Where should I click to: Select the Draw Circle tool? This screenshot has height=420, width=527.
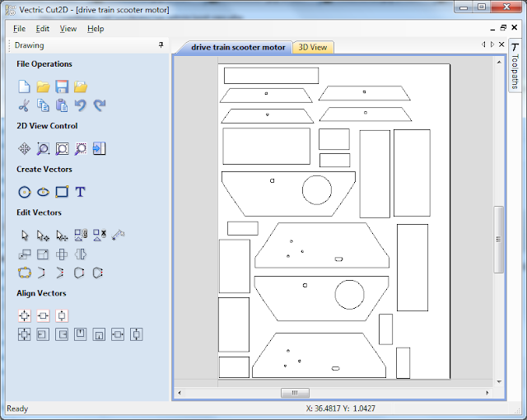point(24,192)
